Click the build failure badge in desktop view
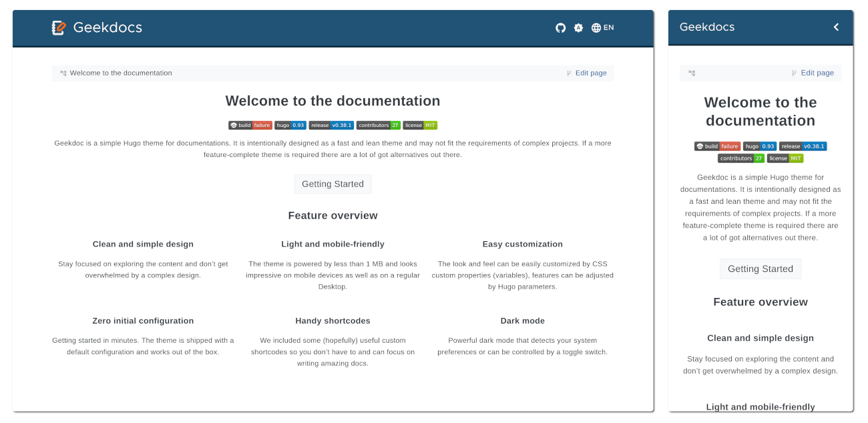This screenshot has width=868, height=423. (250, 125)
